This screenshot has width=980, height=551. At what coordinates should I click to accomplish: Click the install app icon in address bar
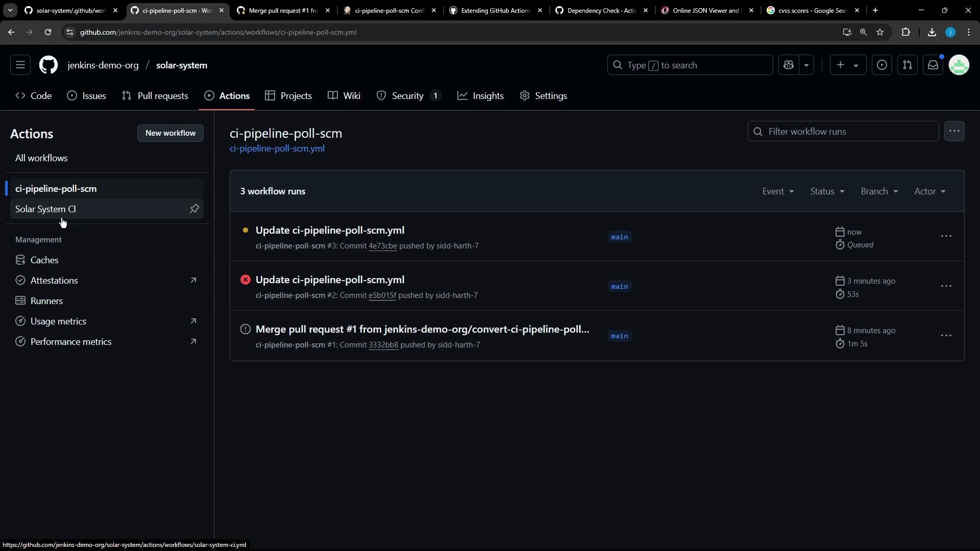coord(847,32)
